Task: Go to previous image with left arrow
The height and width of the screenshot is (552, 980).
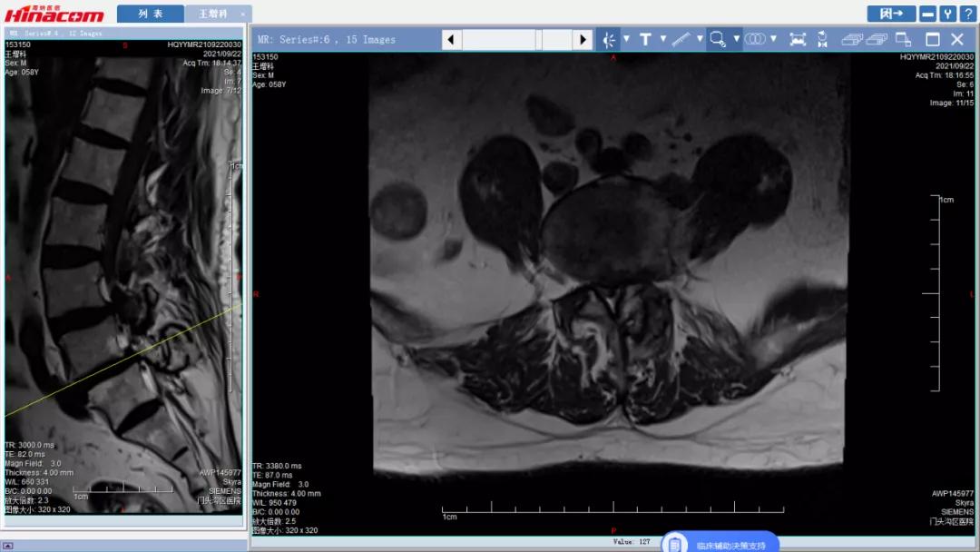Action: click(451, 39)
